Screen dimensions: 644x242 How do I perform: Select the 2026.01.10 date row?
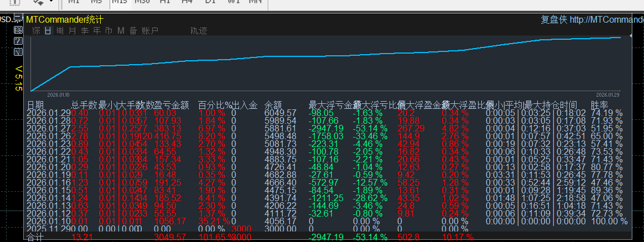click(49, 221)
